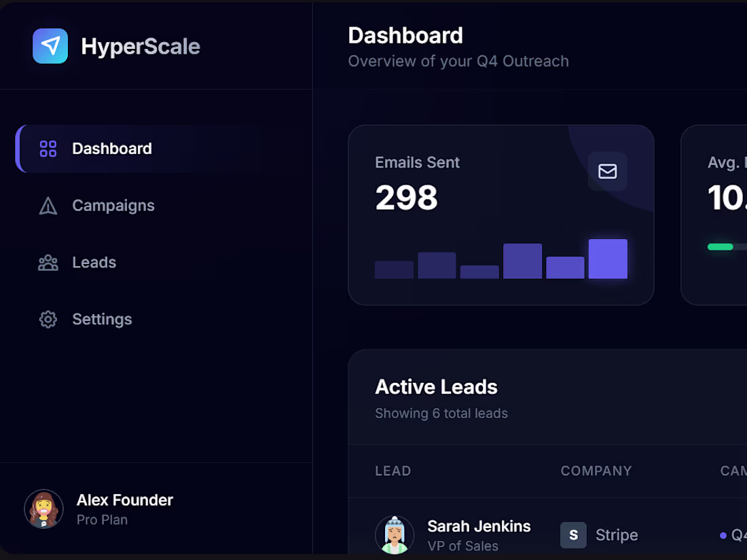Click the tallest bar in Emails chart
The image size is (747, 560).
tap(608, 259)
